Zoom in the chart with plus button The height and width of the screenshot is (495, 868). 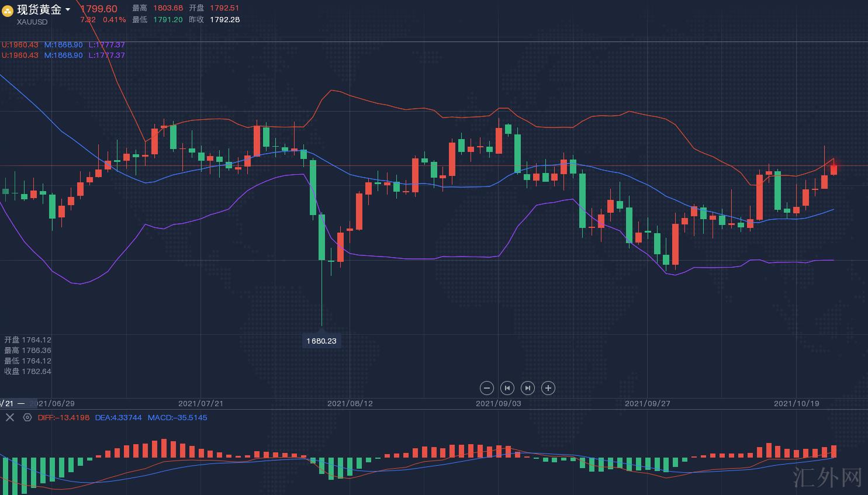548,388
